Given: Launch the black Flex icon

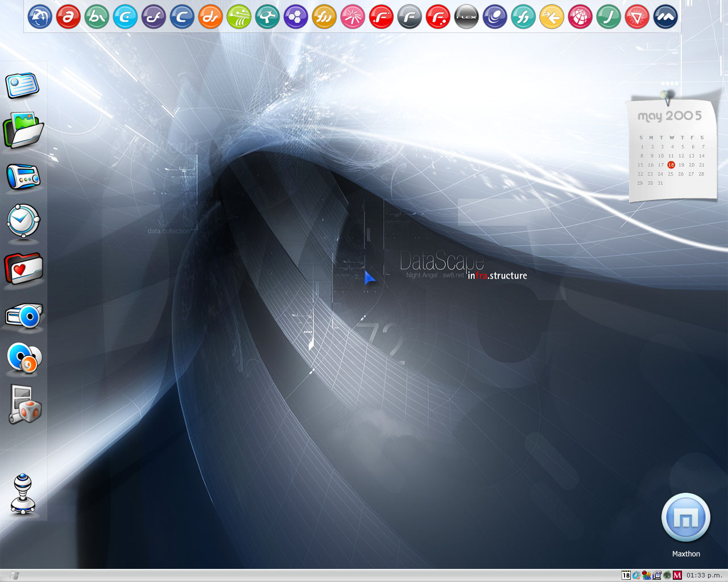Looking at the screenshot, I should pos(466,17).
